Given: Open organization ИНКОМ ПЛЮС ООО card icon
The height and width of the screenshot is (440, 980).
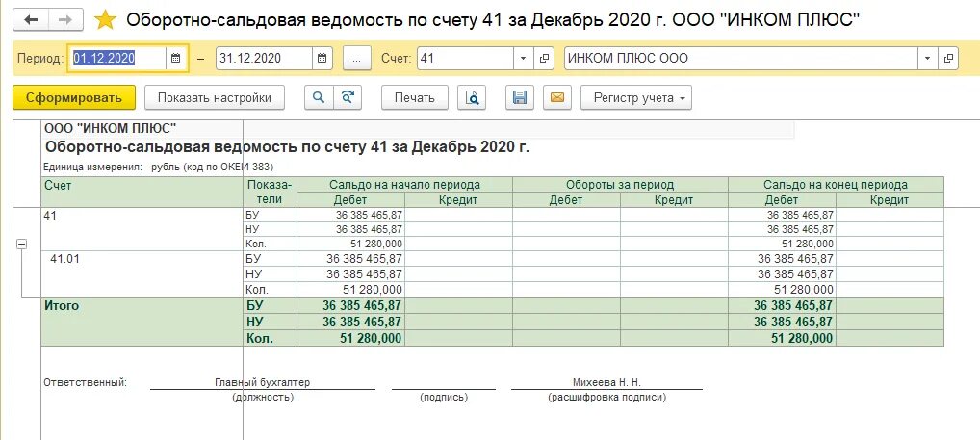Looking at the screenshot, I should [x=948, y=58].
